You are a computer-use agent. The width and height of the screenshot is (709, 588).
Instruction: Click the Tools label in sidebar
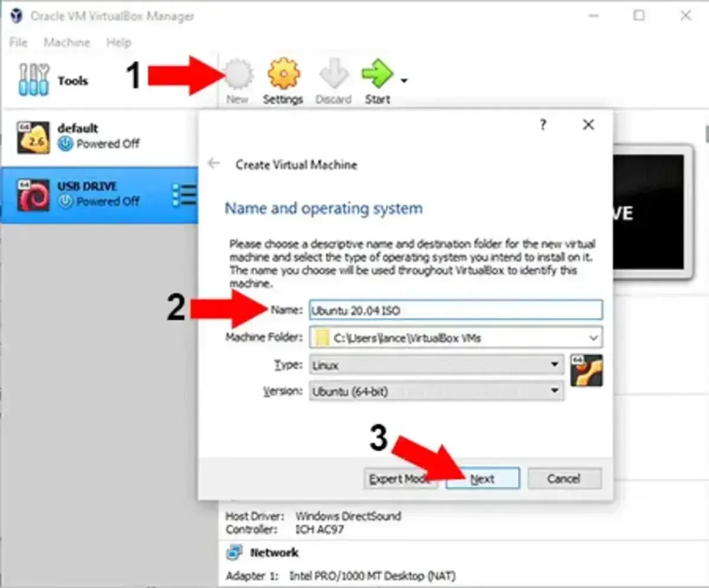[73, 81]
